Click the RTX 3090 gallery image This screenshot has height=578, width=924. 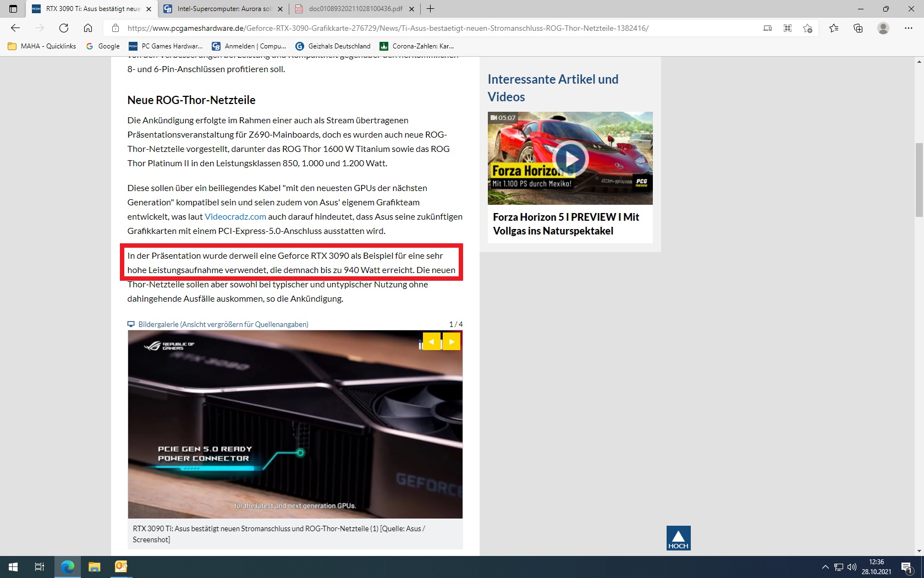[x=295, y=424]
